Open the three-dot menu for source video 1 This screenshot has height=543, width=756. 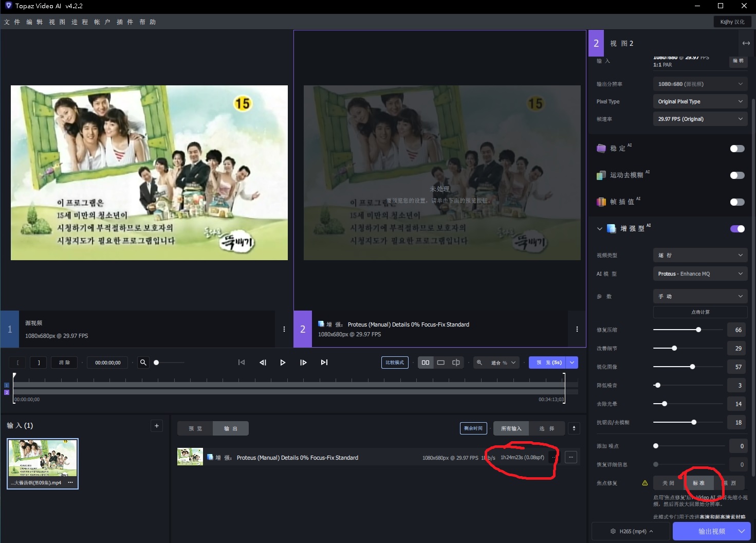pyautogui.click(x=284, y=329)
